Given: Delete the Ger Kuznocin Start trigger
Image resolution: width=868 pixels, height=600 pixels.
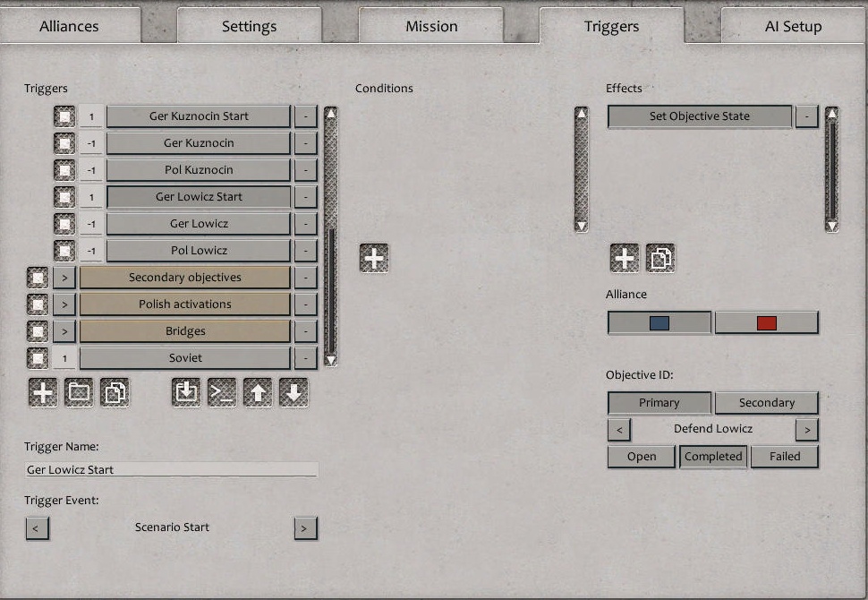Looking at the screenshot, I should [x=305, y=116].
